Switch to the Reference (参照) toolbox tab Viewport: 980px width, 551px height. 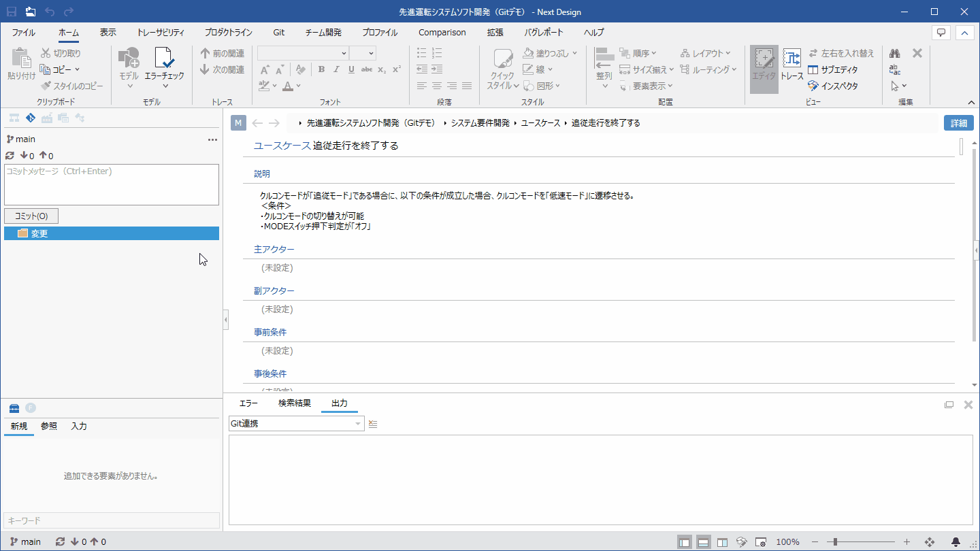click(48, 427)
